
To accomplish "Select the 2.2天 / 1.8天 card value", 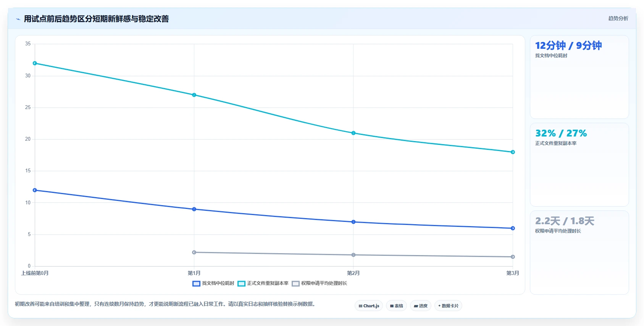I will 565,221.
